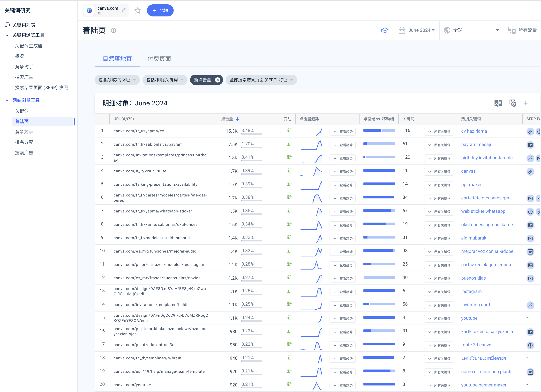The height and width of the screenshot is (392, 541).
Task: Open the 所有流量 traffic selector
Action: pyautogui.click(x=522, y=30)
